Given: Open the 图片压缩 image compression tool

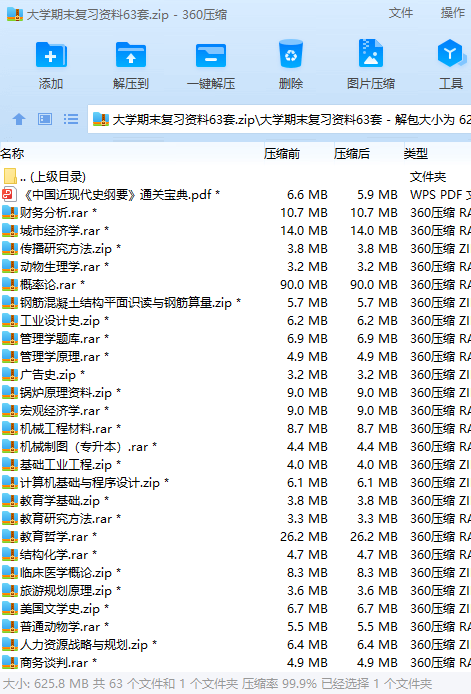Looking at the screenshot, I should (371, 54).
